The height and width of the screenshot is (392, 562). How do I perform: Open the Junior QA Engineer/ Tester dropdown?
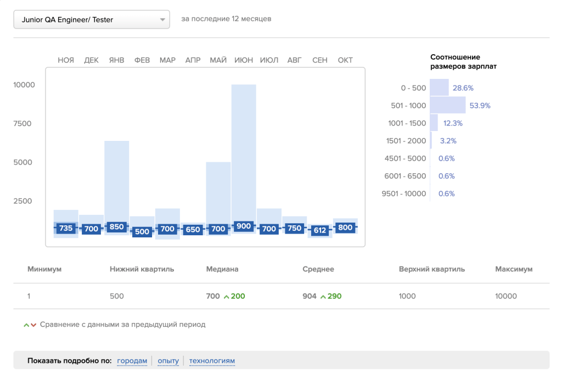click(x=91, y=20)
